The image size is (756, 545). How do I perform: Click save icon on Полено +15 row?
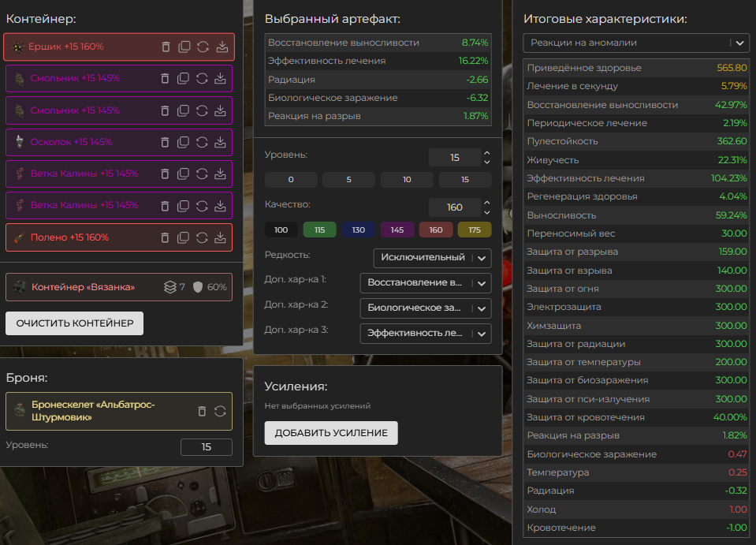tap(221, 237)
